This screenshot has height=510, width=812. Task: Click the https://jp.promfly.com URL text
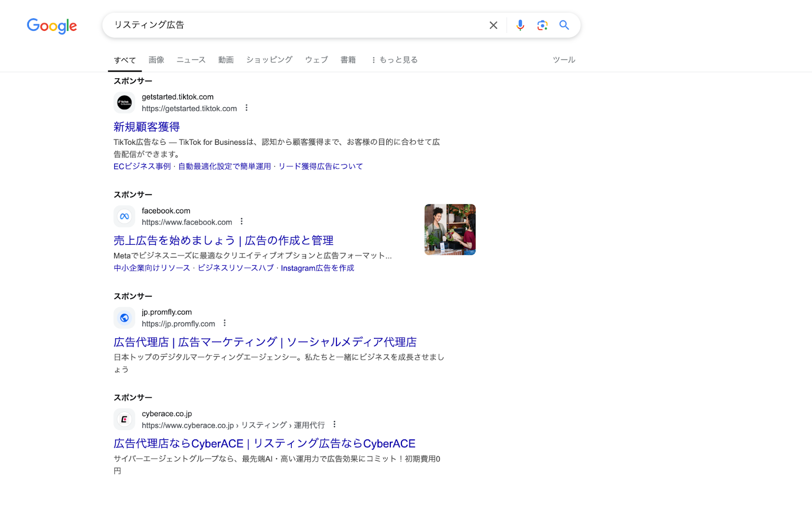179,324
